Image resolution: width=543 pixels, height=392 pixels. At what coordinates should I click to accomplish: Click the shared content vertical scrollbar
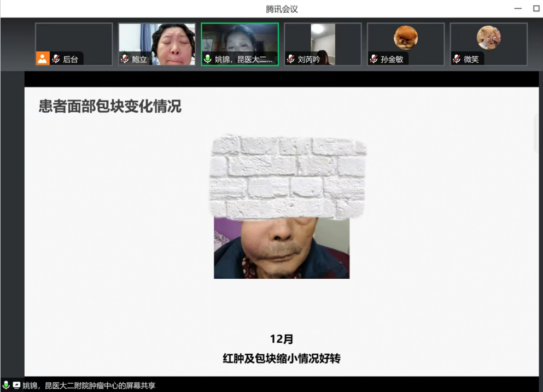click(x=535, y=134)
